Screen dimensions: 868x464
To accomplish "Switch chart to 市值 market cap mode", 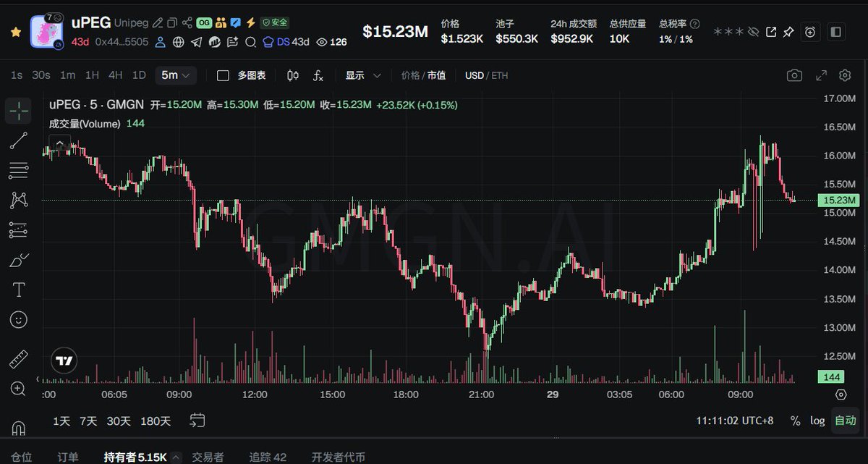I will click(x=436, y=75).
